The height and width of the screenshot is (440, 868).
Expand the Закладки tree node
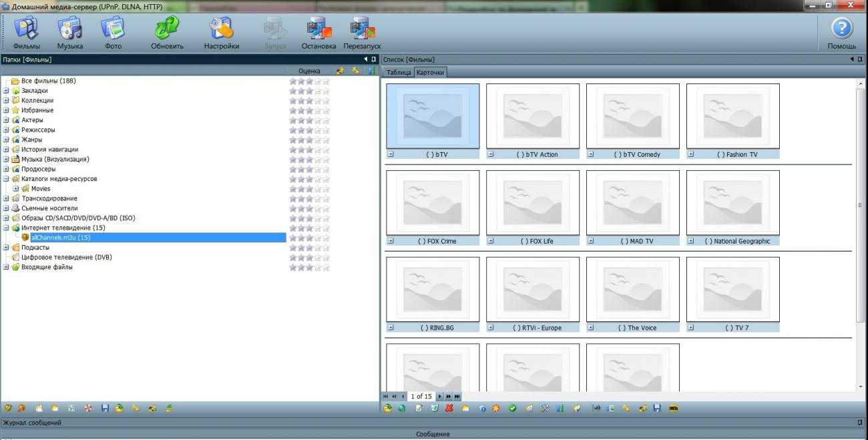[x=6, y=91]
